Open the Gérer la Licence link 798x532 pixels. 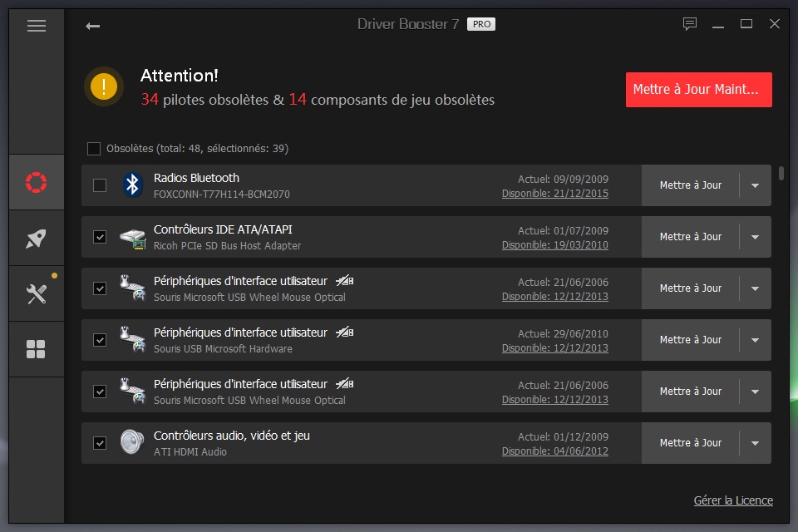[733, 500]
